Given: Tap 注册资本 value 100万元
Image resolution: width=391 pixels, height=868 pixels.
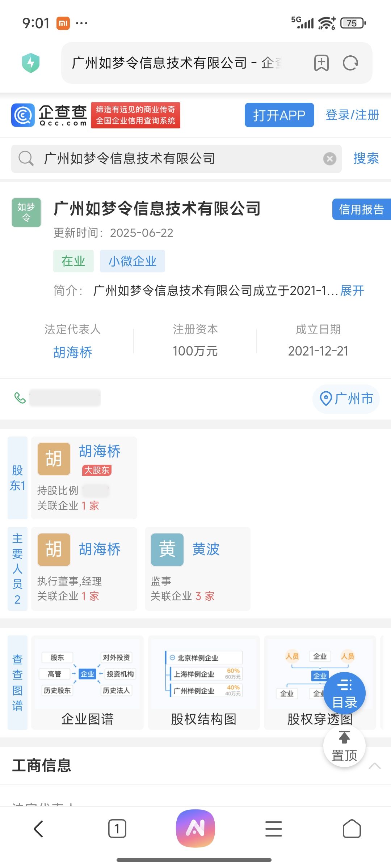Looking at the screenshot, I should (x=195, y=351).
